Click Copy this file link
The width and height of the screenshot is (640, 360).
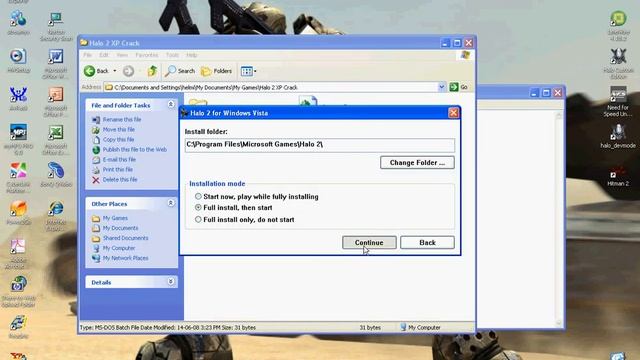coord(118,140)
